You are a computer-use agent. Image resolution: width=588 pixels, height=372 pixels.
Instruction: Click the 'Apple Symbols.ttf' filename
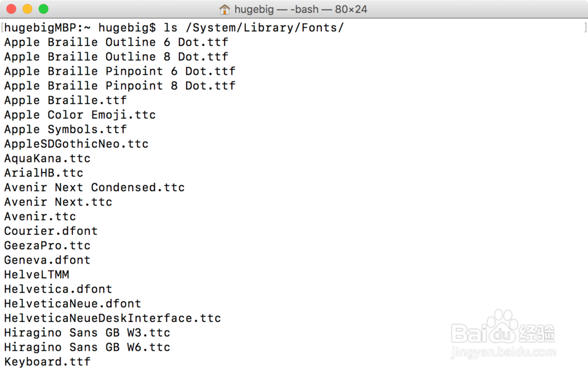point(65,129)
